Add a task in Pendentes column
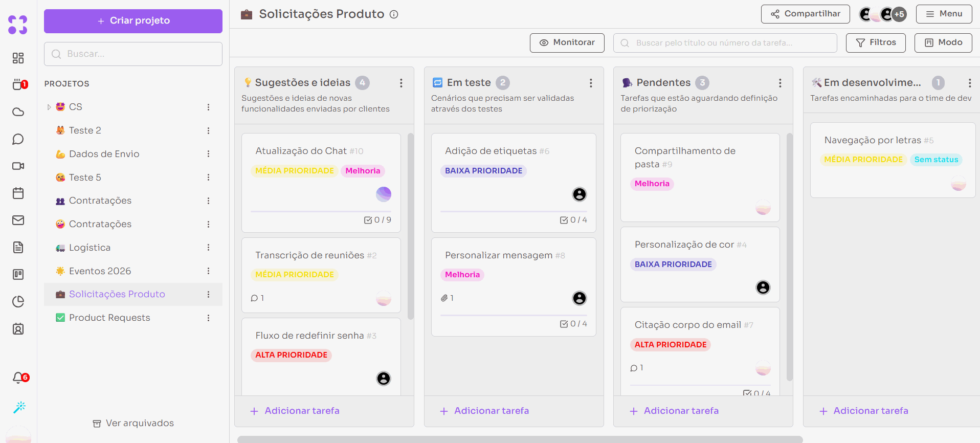The width and height of the screenshot is (980, 443). coord(674,411)
